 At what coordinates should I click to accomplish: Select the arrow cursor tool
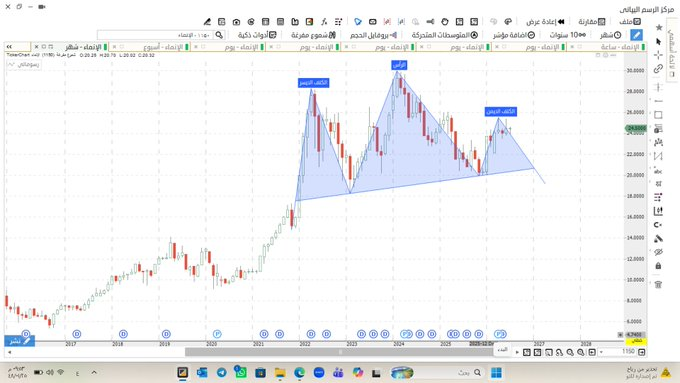click(658, 42)
